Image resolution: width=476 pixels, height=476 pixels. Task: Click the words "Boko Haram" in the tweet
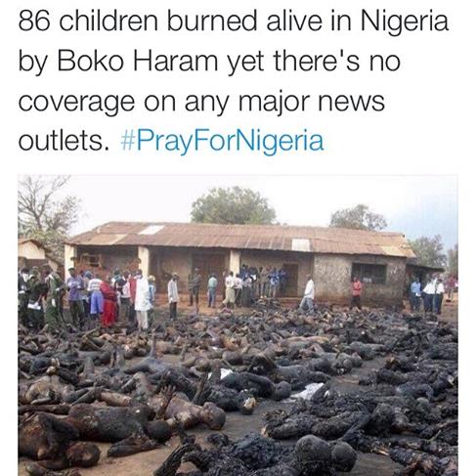pyautogui.click(x=138, y=62)
